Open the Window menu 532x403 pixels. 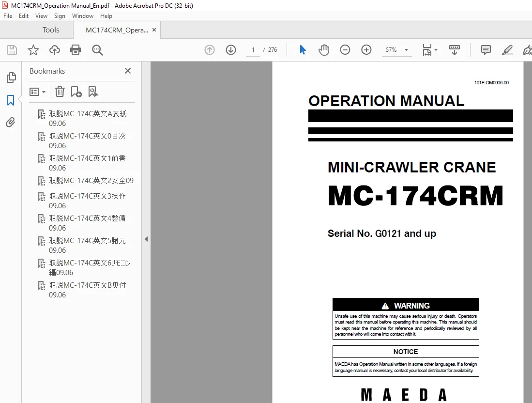[82, 16]
